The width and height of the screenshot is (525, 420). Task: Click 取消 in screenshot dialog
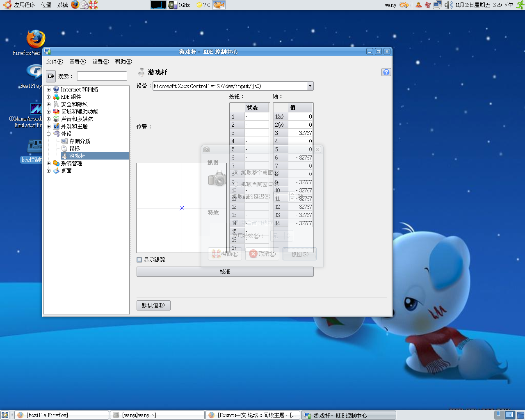[262, 254]
